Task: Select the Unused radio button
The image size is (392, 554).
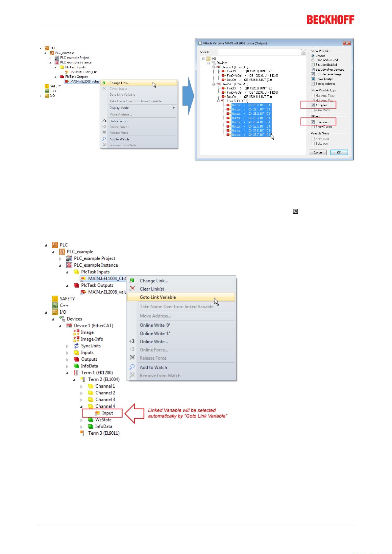Action: coord(313,56)
